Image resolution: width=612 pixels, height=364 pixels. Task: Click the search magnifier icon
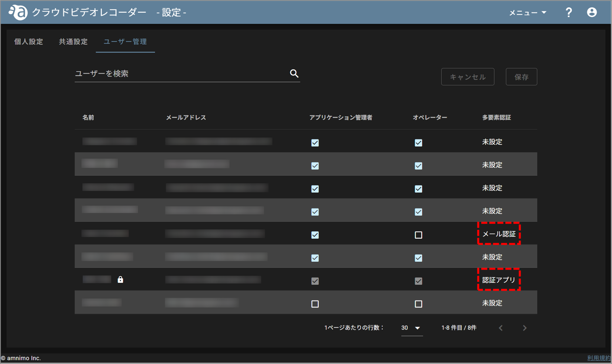[x=294, y=74]
